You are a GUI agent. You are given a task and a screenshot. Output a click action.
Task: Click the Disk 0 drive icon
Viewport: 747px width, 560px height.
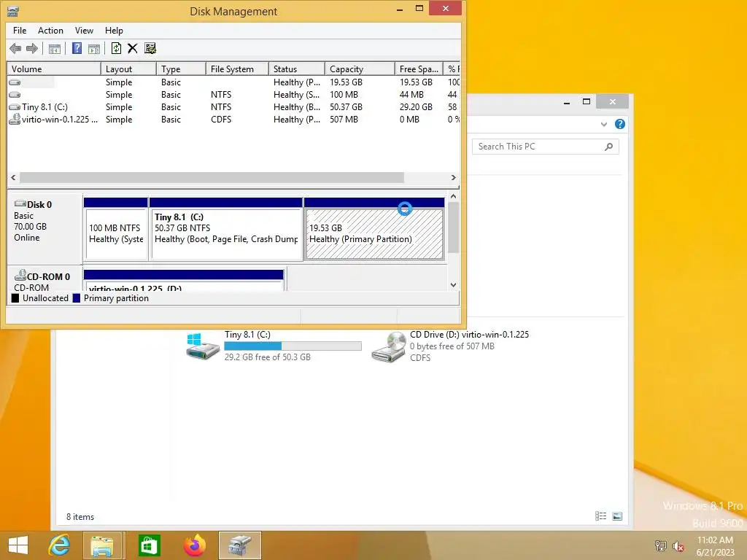tap(20, 204)
